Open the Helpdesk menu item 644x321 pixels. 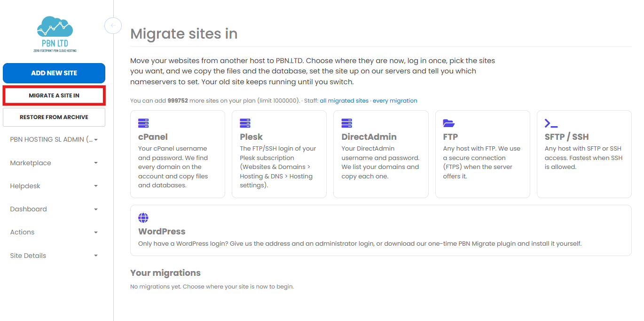click(x=54, y=186)
